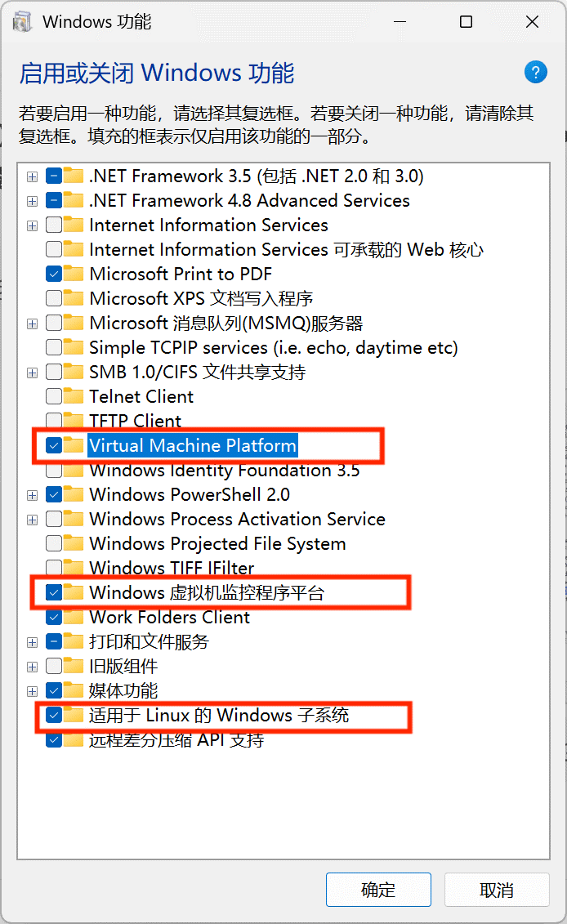Check Windows Projected File System checkbox
The height and width of the screenshot is (924, 567).
tap(54, 543)
